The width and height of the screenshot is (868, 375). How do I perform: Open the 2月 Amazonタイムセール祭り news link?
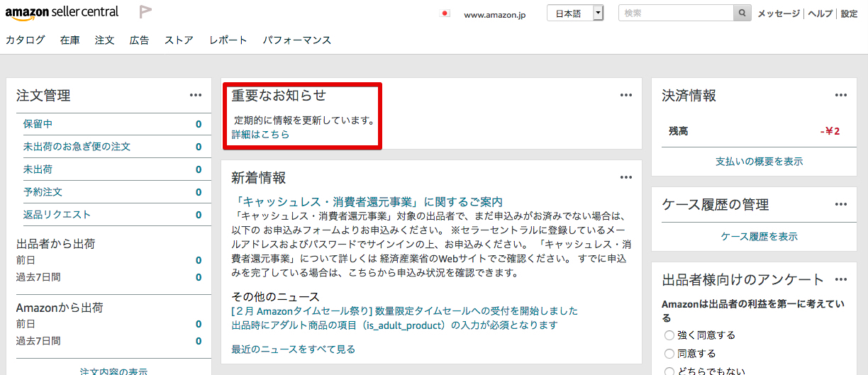pos(404,310)
